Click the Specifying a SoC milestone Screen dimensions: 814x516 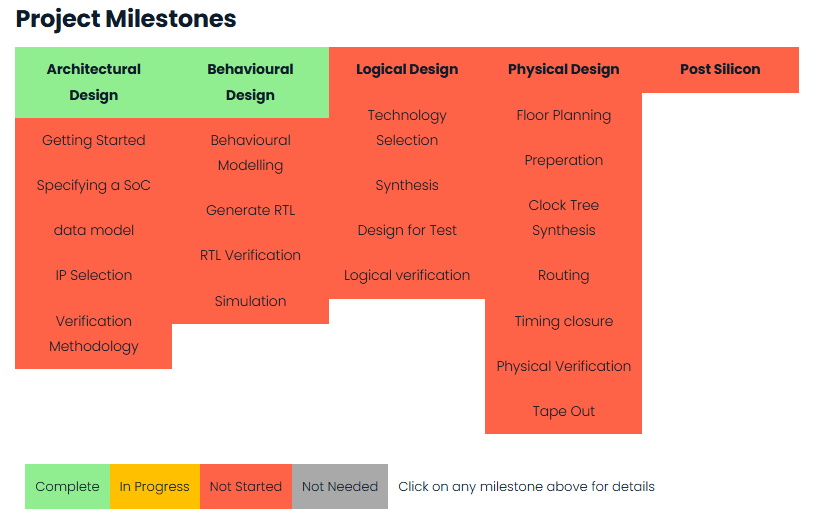94,185
